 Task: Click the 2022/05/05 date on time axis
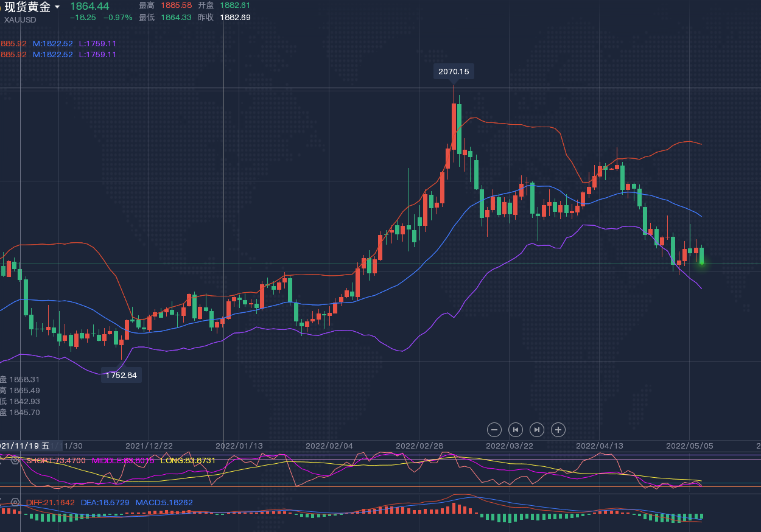click(x=689, y=446)
